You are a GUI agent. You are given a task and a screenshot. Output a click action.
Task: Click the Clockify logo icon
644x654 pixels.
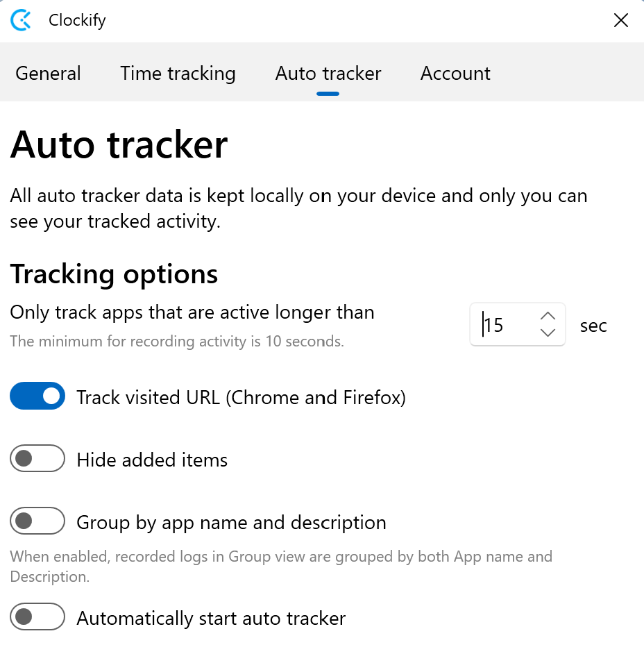(x=22, y=20)
